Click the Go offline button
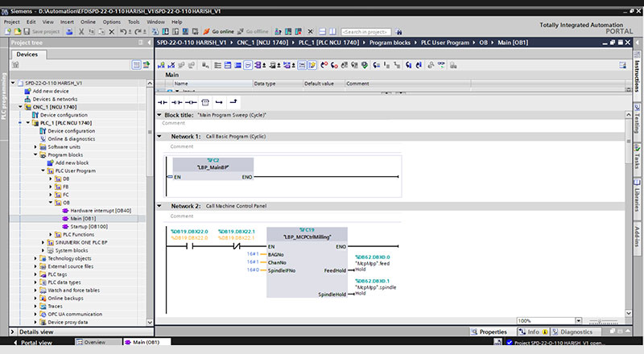 pyautogui.click(x=253, y=31)
